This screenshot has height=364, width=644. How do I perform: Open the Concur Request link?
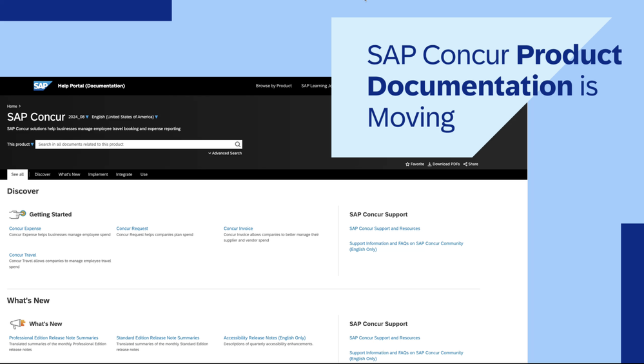click(132, 228)
